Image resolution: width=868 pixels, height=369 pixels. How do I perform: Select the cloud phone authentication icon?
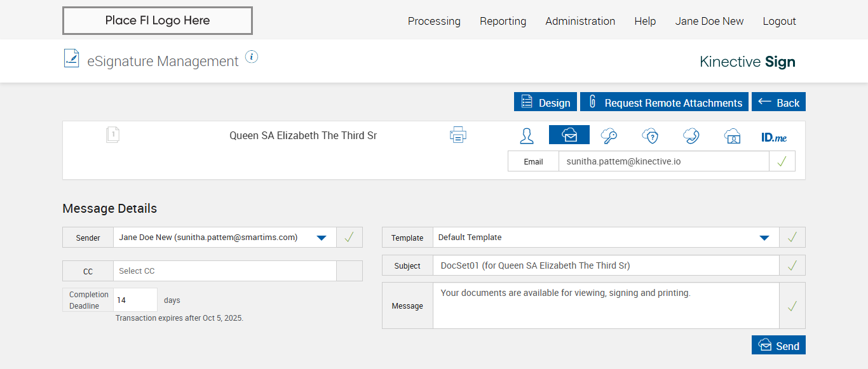pos(691,135)
